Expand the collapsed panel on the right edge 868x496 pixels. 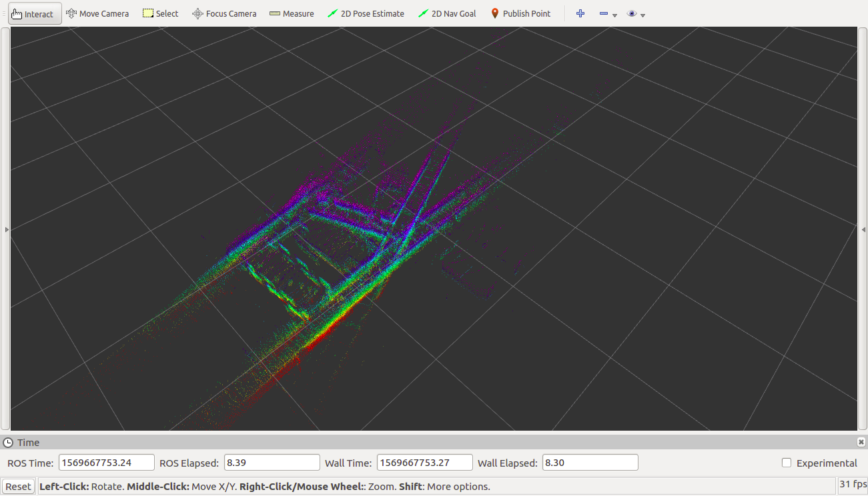(x=863, y=229)
